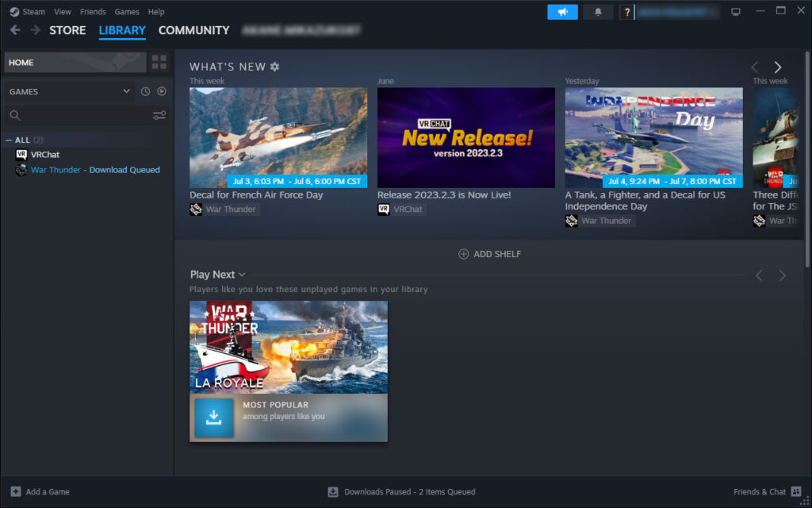The image size is (812, 508).
Task: Click the Friends & Chat icon
Action: (x=796, y=491)
